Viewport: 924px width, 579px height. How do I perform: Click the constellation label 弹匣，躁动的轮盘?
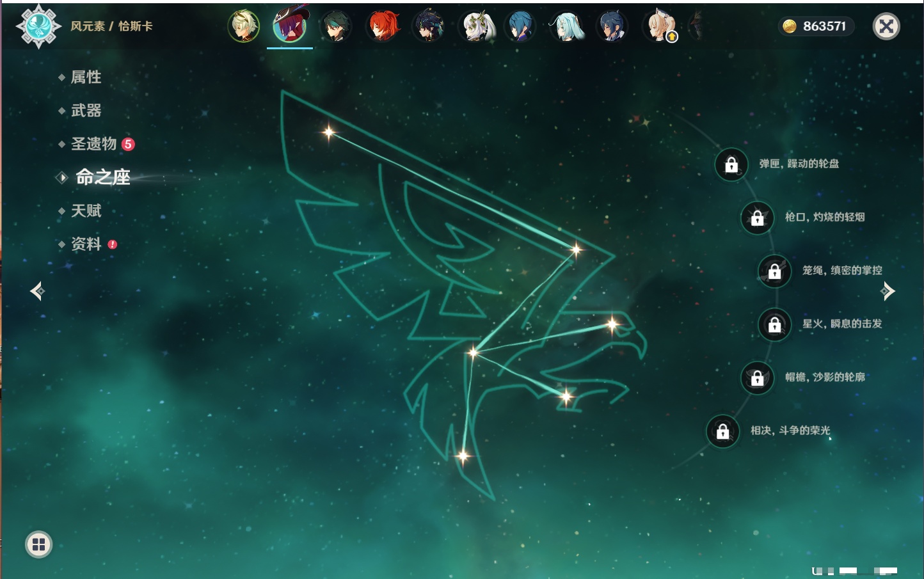pyautogui.click(x=799, y=164)
